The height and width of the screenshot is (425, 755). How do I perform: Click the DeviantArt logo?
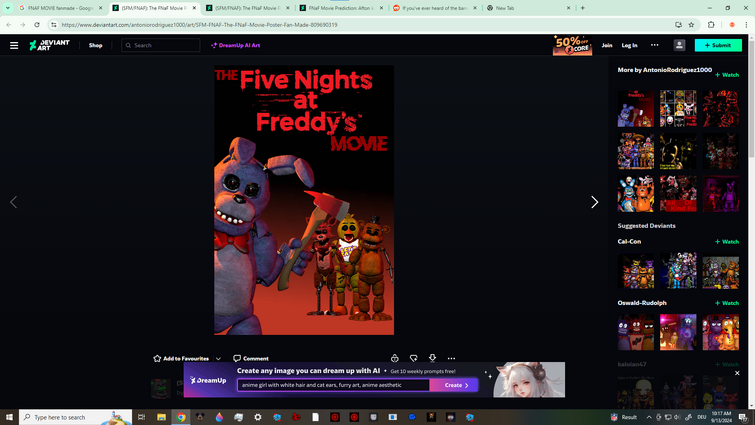[x=49, y=45]
